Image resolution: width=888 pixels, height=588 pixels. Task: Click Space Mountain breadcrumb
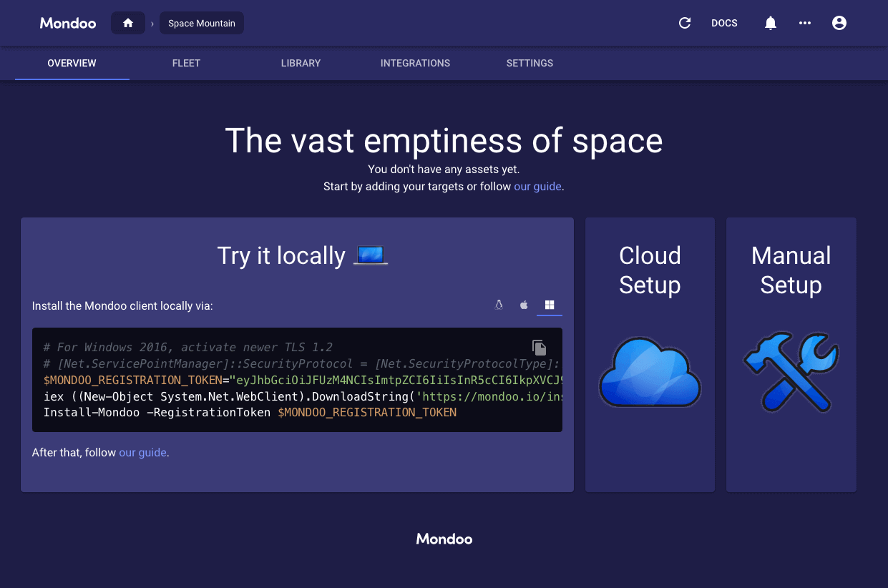[x=202, y=23]
